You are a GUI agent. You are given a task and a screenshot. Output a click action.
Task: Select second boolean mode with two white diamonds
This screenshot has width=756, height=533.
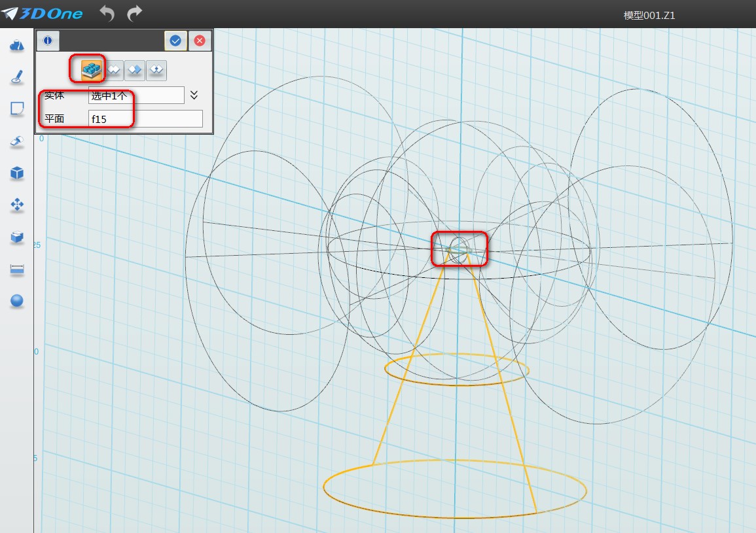(x=114, y=69)
